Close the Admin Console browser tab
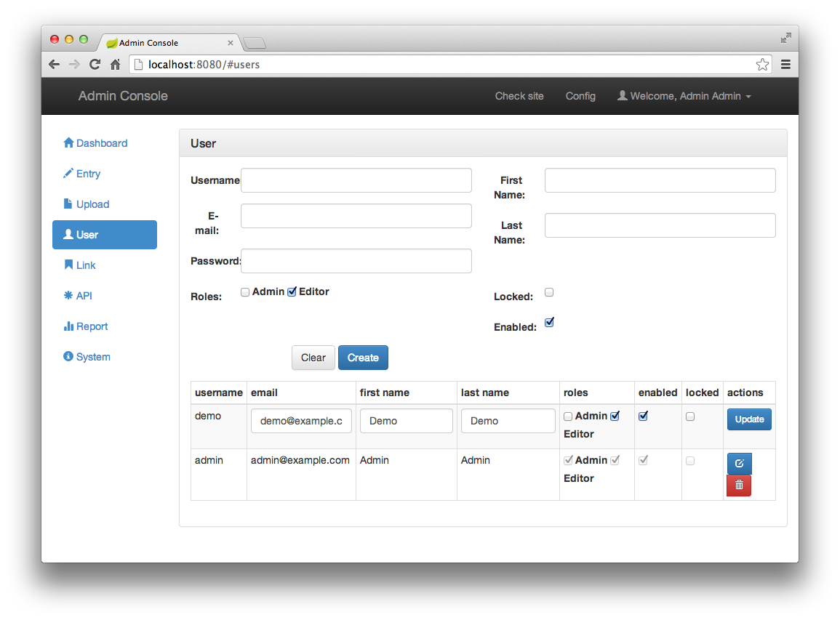 231,43
